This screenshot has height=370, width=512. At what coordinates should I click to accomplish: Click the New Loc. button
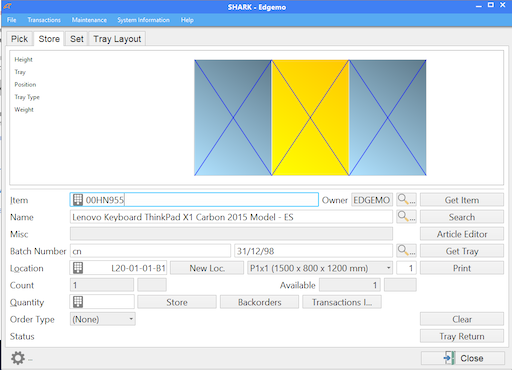207,268
